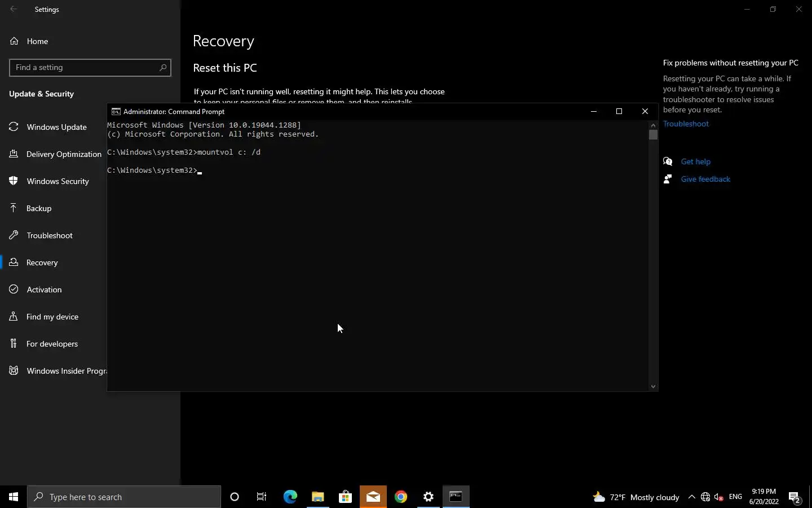812x508 pixels.
Task: Click the taskbar search box
Action: click(x=124, y=497)
